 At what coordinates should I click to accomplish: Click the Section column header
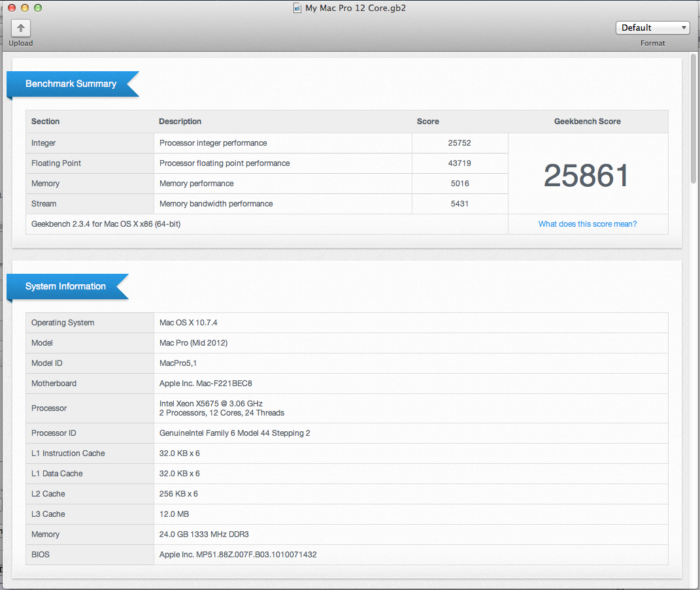45,122
